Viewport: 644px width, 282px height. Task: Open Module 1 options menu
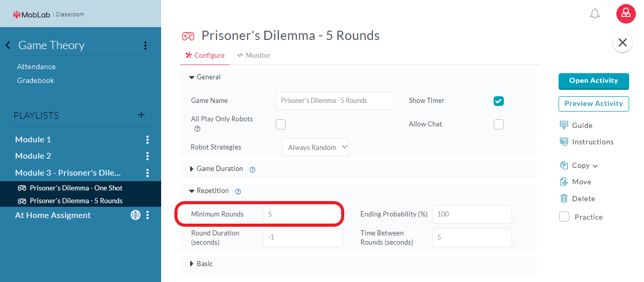(147, 140)
